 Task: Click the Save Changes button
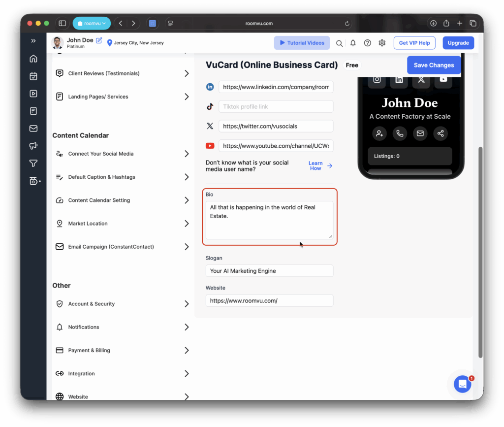point(434,65)
